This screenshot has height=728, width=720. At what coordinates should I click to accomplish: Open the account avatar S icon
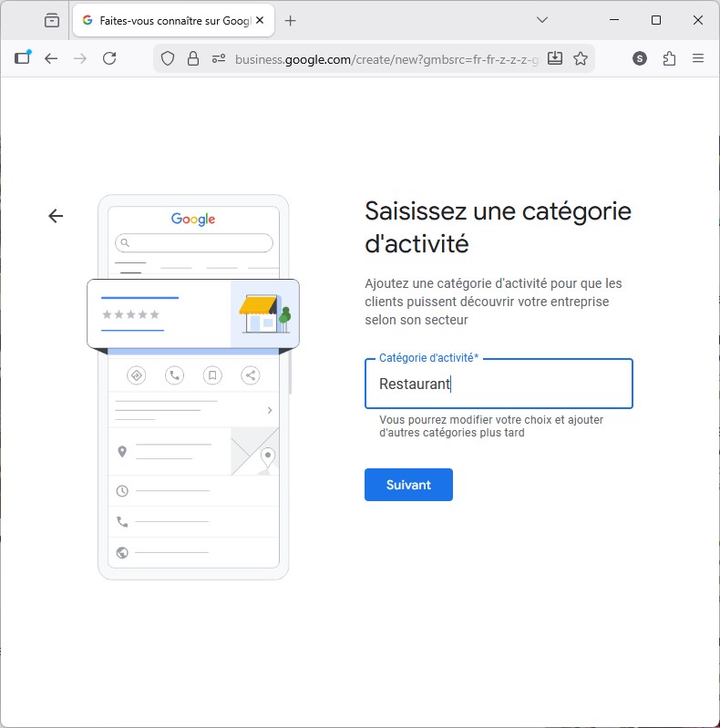pos(640,58)
